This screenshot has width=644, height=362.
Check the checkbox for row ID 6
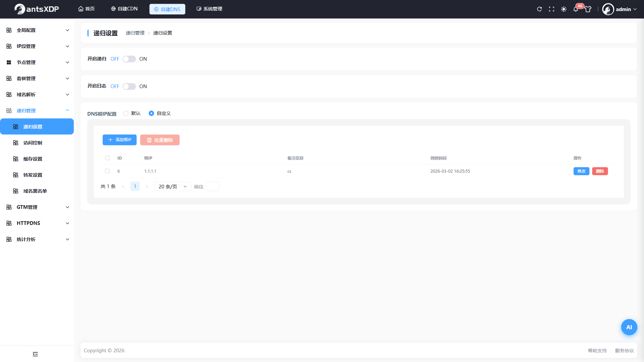point(107,171)
